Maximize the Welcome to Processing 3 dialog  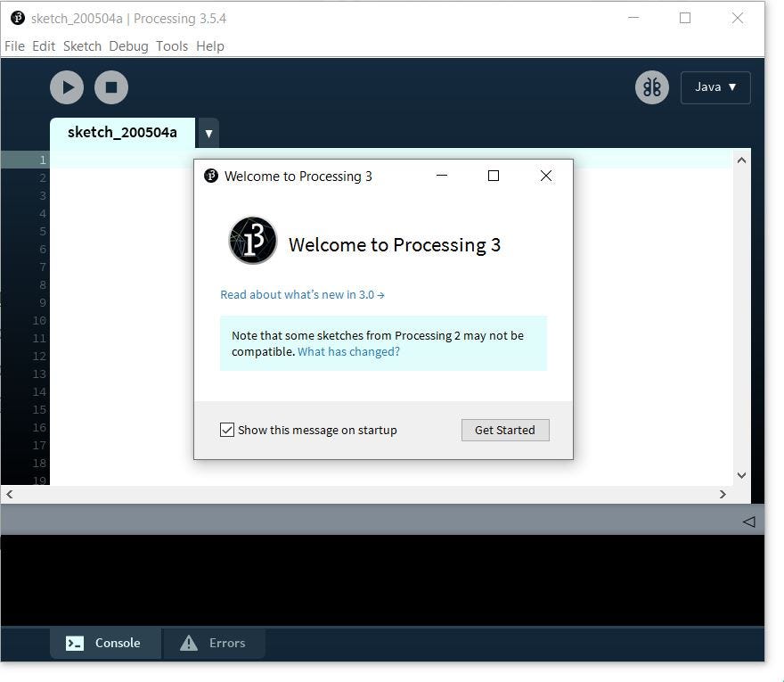pos(494,176)
